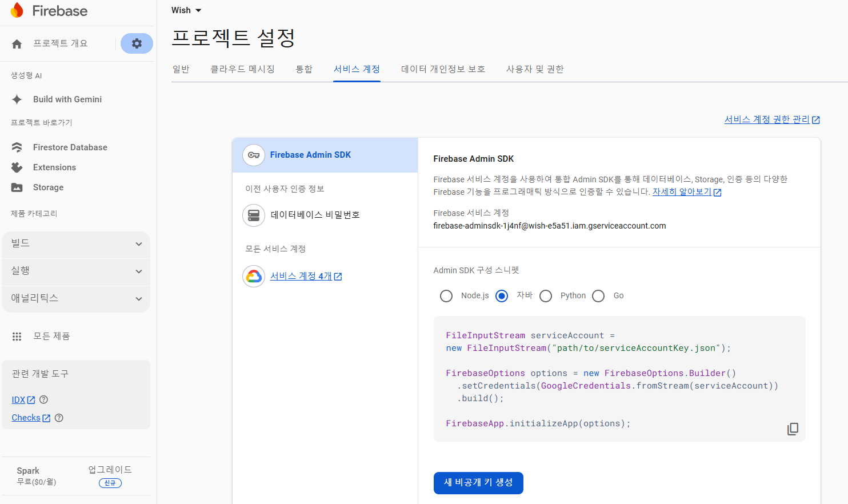The height and width of the screenshot is (504, 848).
Task: Go to 프로젝트 개요
Action: (x=60, y=43)
